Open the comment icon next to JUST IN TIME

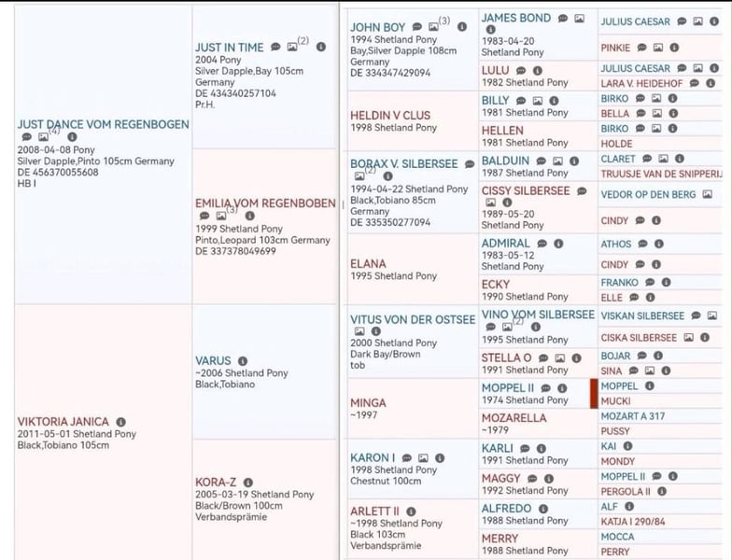276,47
